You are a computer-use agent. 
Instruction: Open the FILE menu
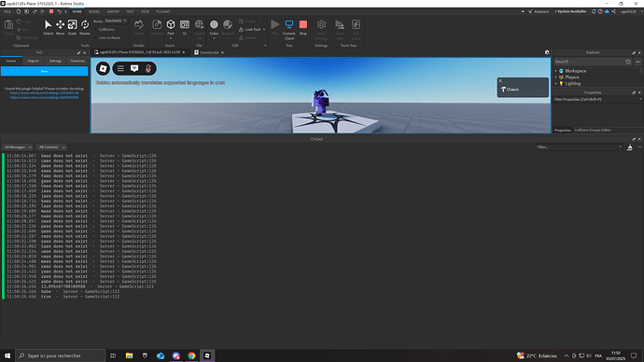[7, 11]
